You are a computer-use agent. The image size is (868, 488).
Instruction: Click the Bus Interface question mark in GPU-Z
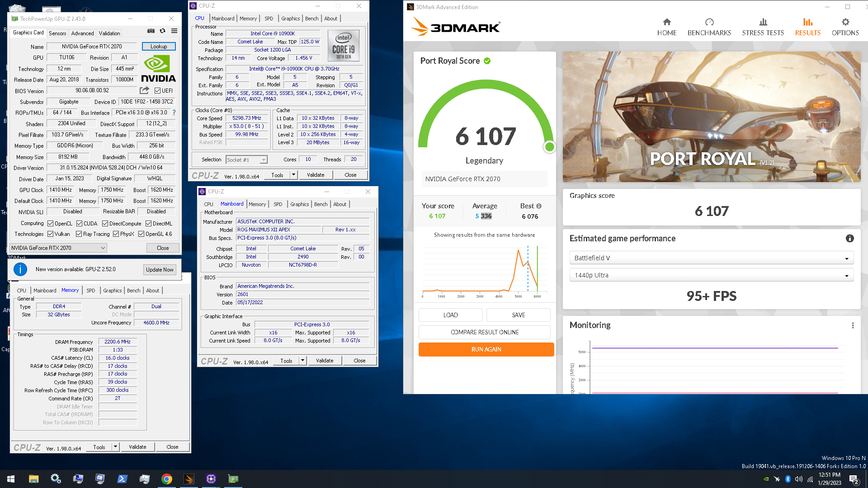(x=174, y=113)
